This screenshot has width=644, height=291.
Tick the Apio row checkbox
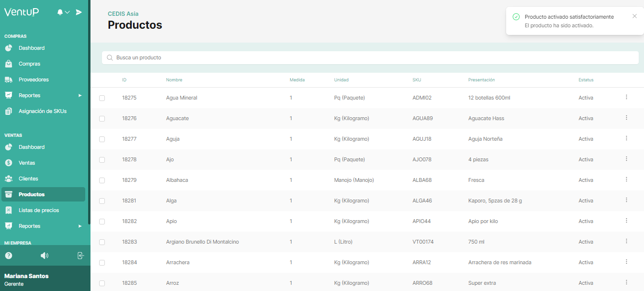point(102,222)
